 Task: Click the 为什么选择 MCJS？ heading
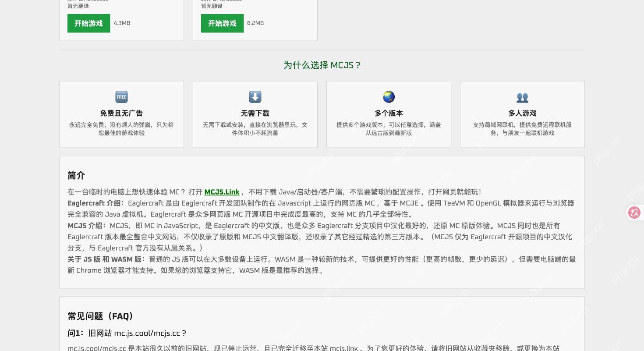(x=322, y=65)
